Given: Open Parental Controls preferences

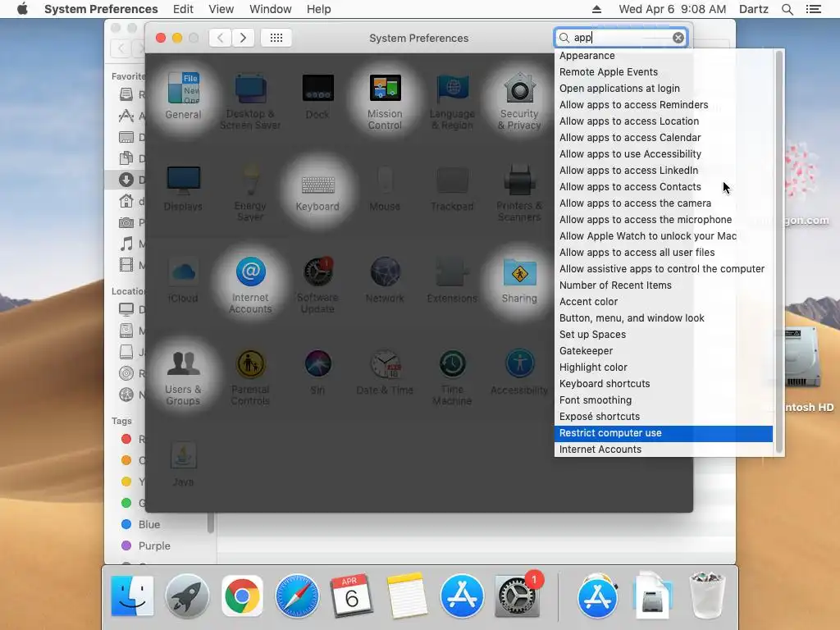Looking at the screenshot, I should pyautogui.click(x=250, y=377).
